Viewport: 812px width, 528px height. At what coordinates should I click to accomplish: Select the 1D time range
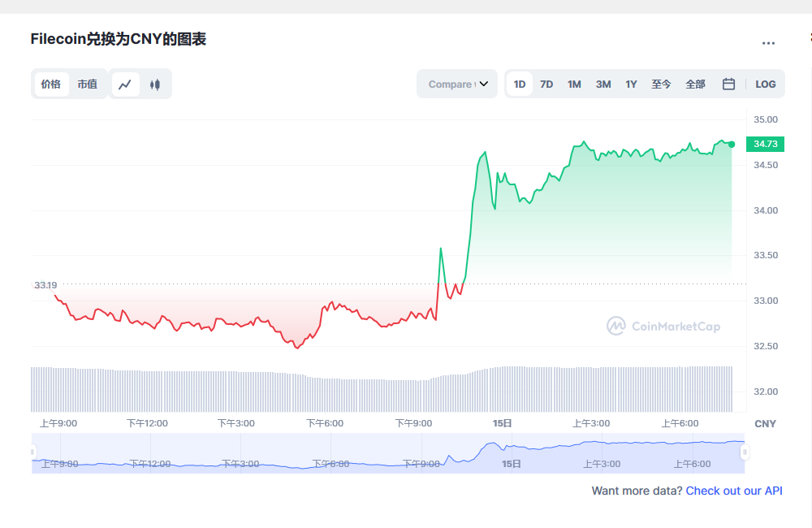pos(520,84)
